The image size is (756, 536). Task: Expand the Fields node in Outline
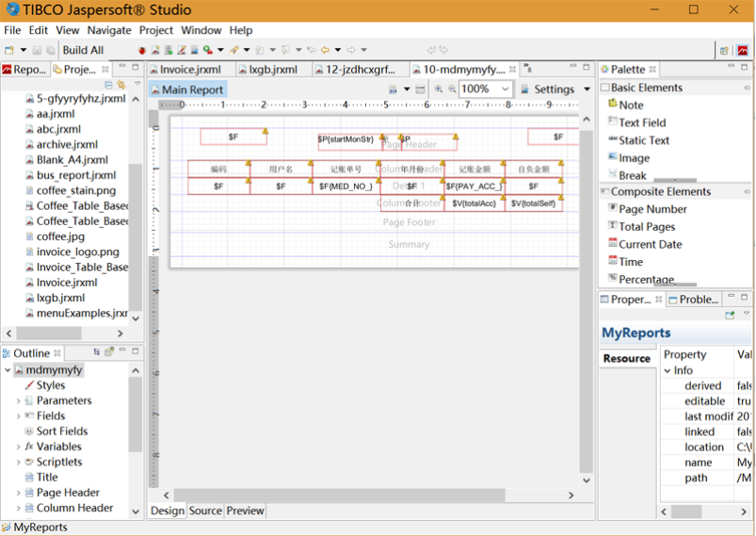click(18, 416)
